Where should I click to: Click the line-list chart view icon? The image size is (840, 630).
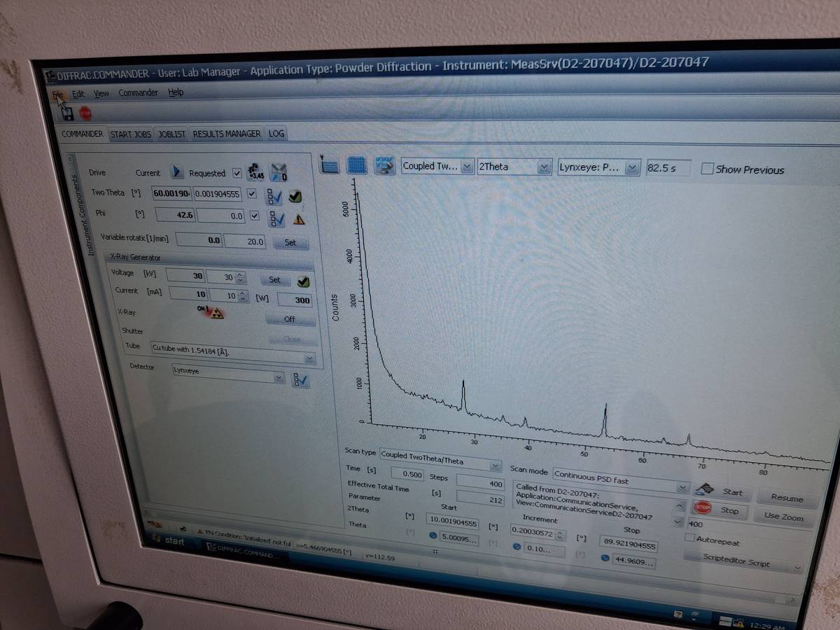tap(329, 165)
